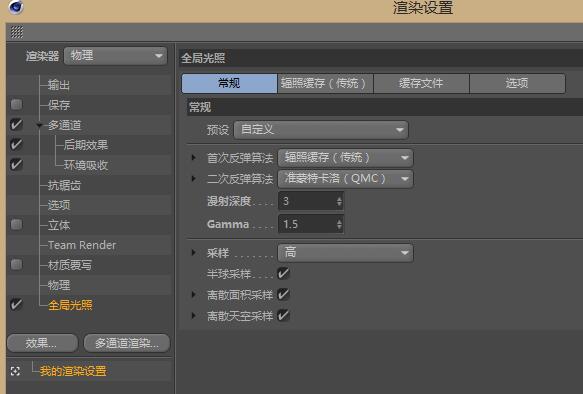Viewport: 583px width, 394px height.
Task: Expand the 采样 disclosure triangle
Action: coord(194,253)
